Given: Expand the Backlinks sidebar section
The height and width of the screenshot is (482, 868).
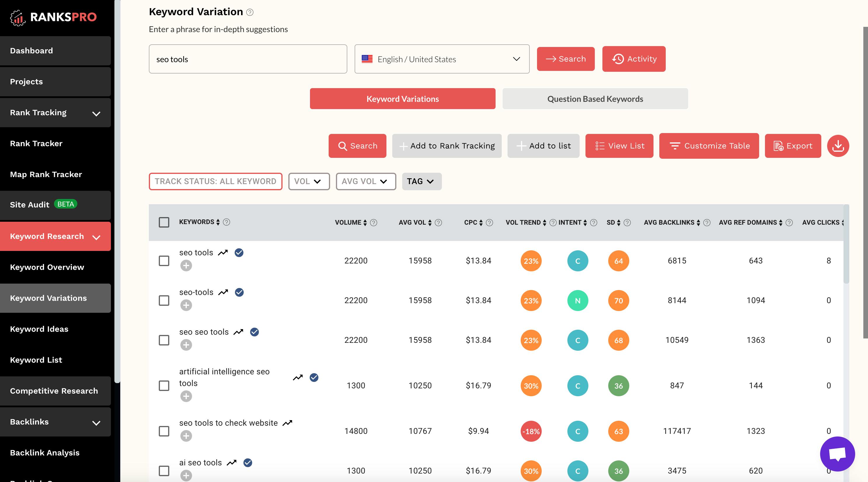Looking at the screenshot, I should 55,422.
